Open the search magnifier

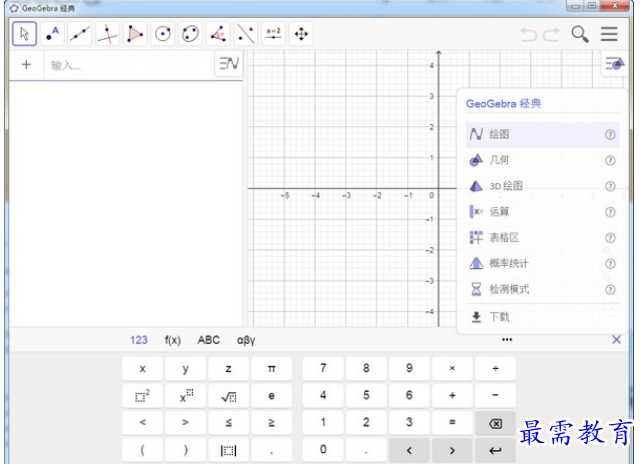(x=580, y=34)
